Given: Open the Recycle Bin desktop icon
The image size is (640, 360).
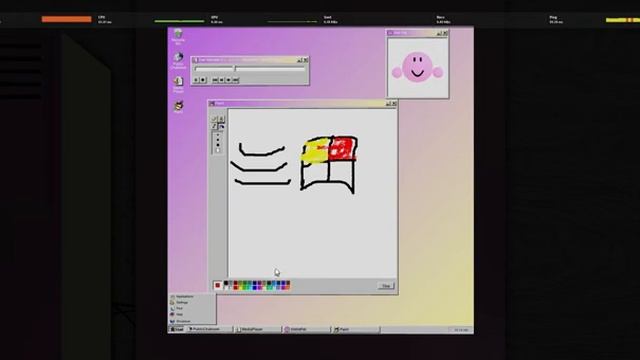Looking at the screenshot, I should tap(178, 35).
